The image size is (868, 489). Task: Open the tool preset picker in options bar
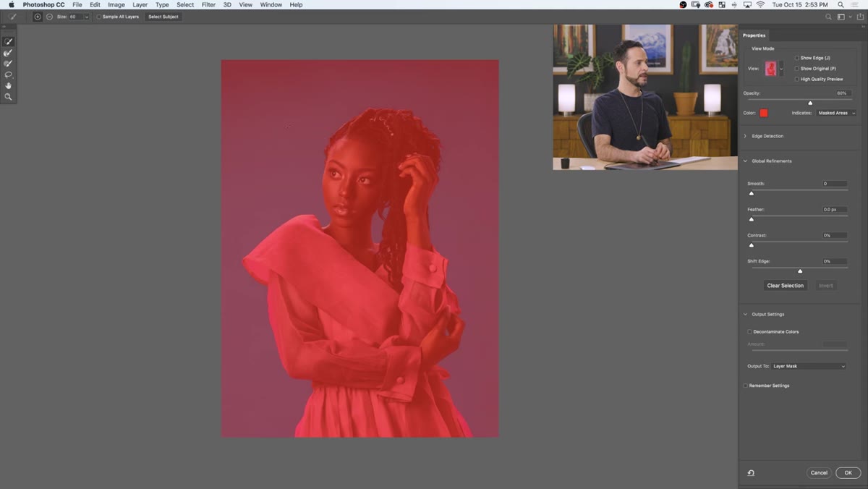point(12,17)
